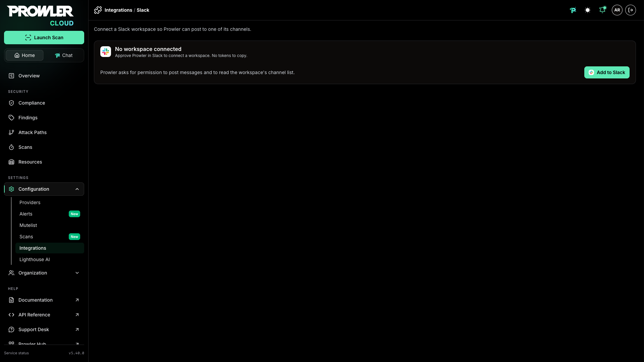Click the Slack logo in the workspace card

coord(106,52)
